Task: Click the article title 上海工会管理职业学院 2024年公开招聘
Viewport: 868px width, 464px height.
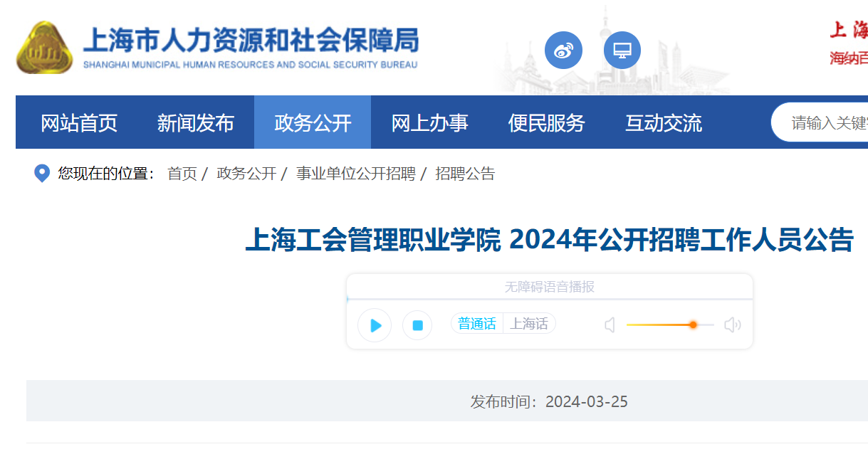Action: [x=549, y=241]
